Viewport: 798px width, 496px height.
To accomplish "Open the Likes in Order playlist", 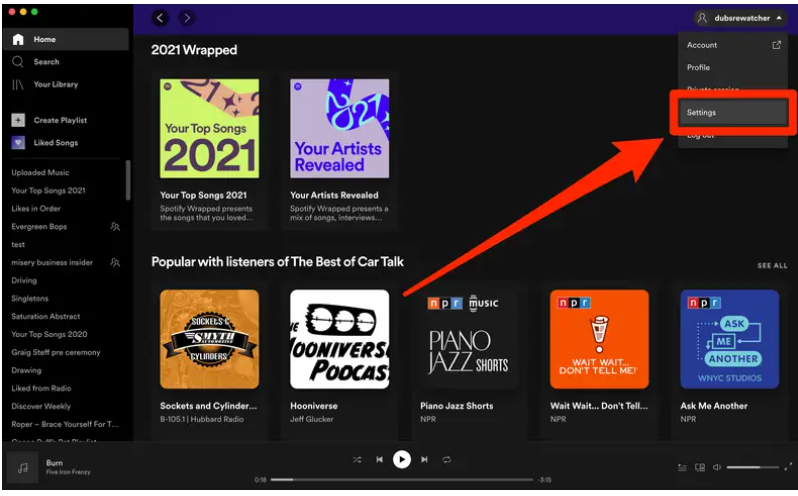I will [36, 209].
